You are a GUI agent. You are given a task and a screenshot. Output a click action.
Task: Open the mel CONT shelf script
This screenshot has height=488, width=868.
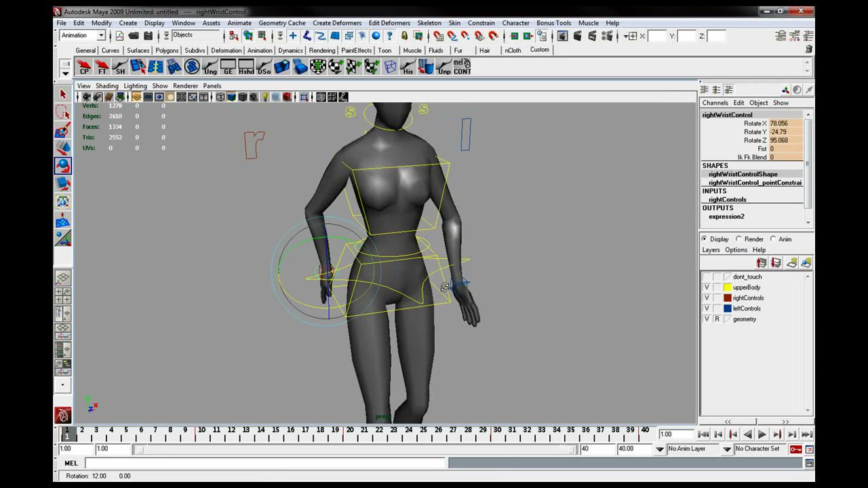(462, 66)
